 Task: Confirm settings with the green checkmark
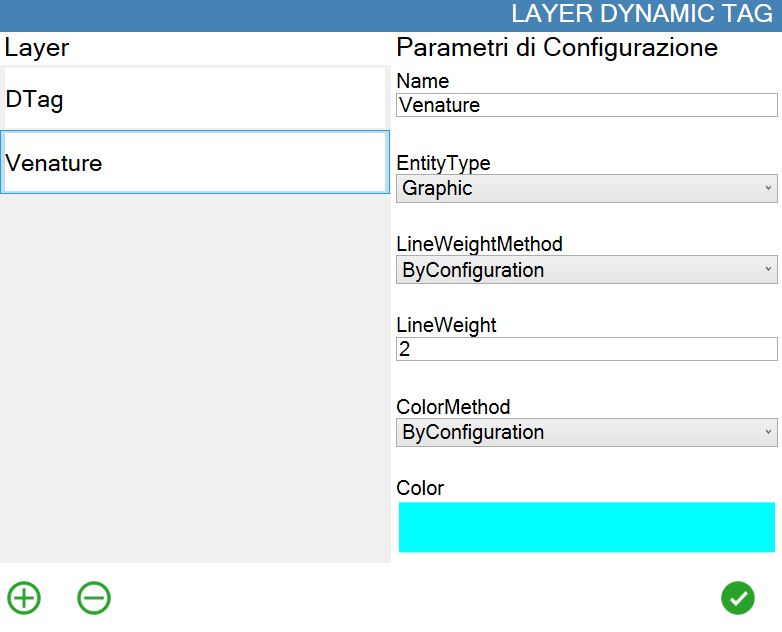coord(738,598)
